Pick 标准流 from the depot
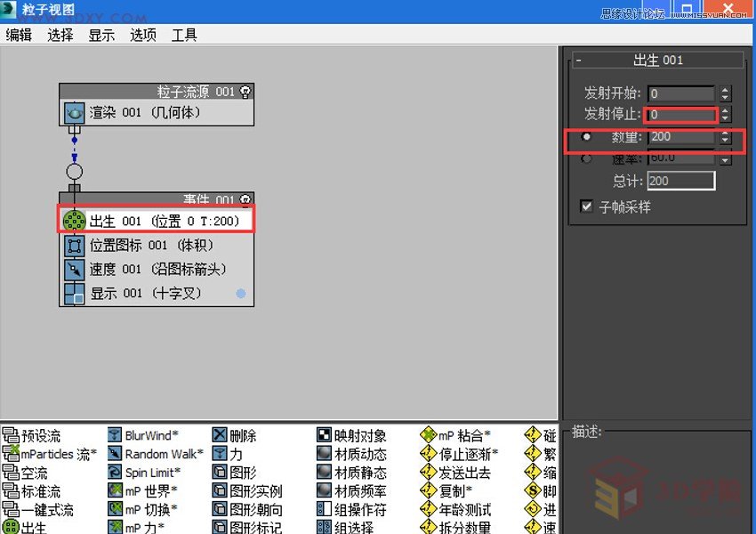This screenshot has height=534, width=756. pos(32,491)
